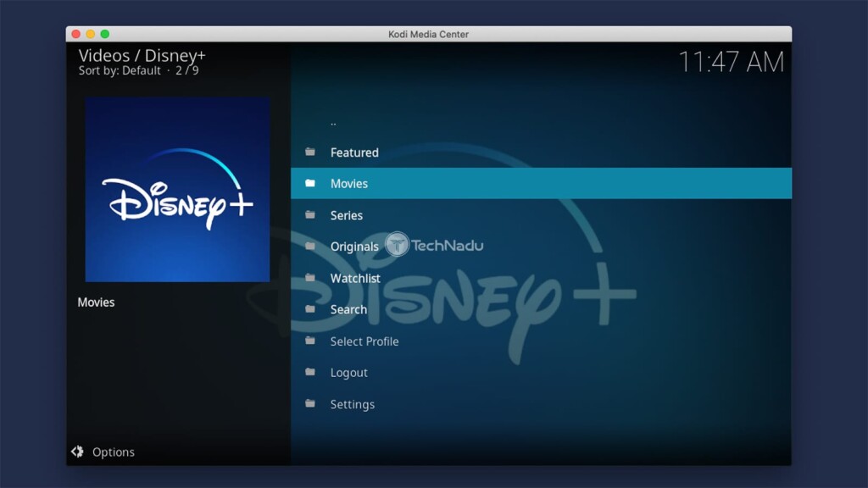Click the 'Kodi Media Center' window title
Image resolution: width=868 pixels, height=488 pixels.
click(428, 34)
